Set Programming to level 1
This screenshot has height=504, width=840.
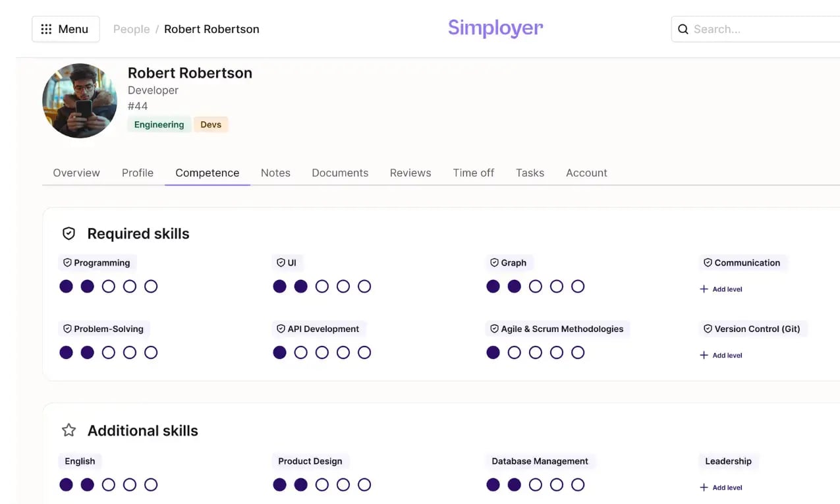[x=66, y=287]
